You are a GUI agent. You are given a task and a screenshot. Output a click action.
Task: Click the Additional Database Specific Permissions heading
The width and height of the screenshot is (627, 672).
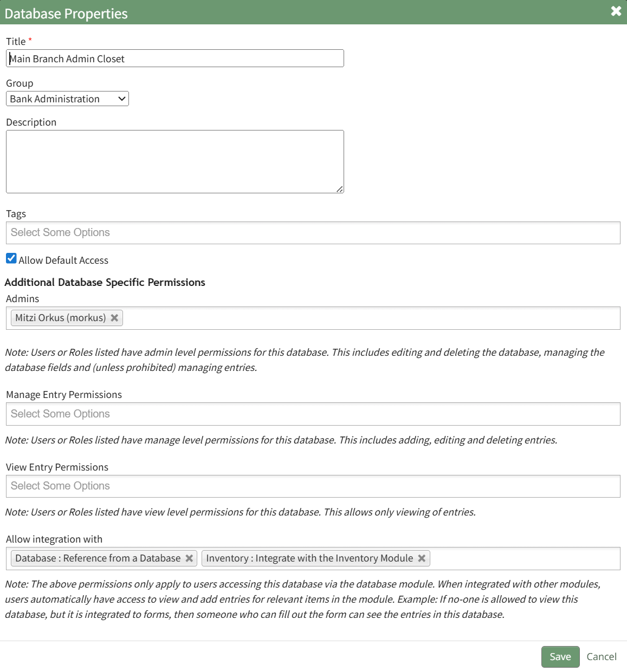click(105, 282)
